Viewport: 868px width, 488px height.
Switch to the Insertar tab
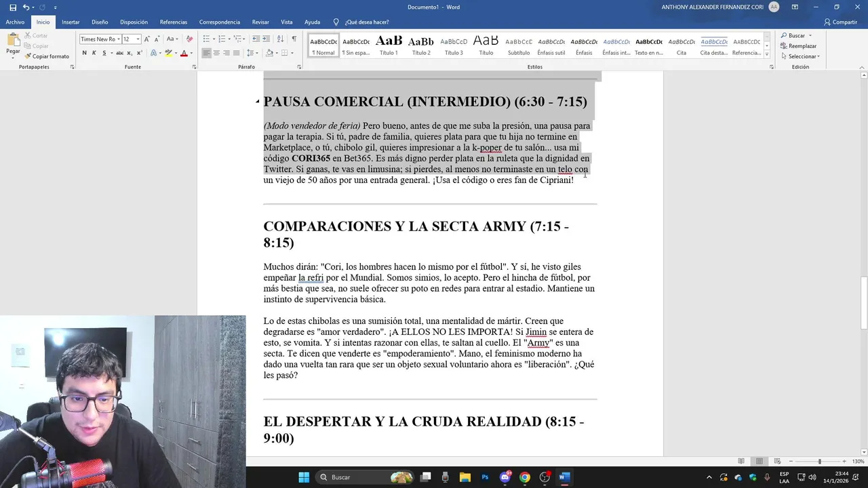coord(71,22)
